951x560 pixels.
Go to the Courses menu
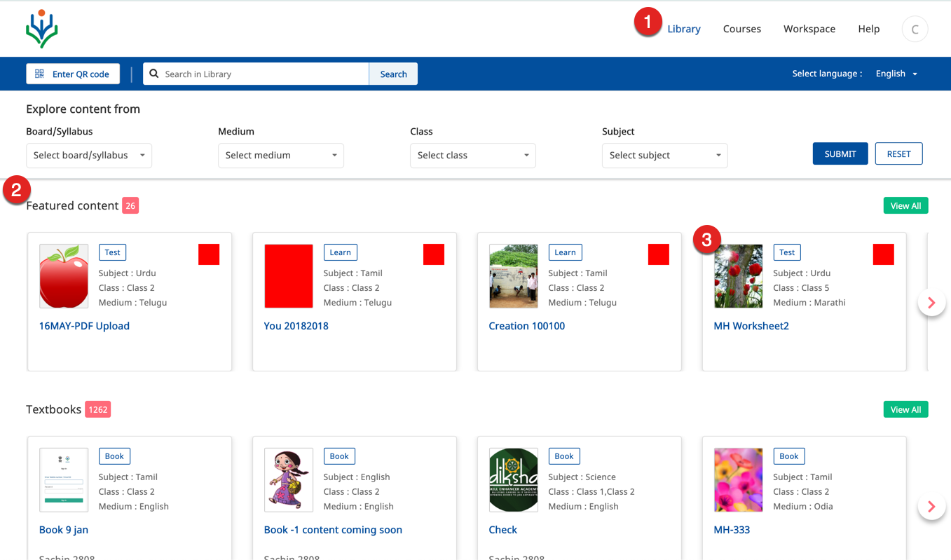click(x=741, y=29)
